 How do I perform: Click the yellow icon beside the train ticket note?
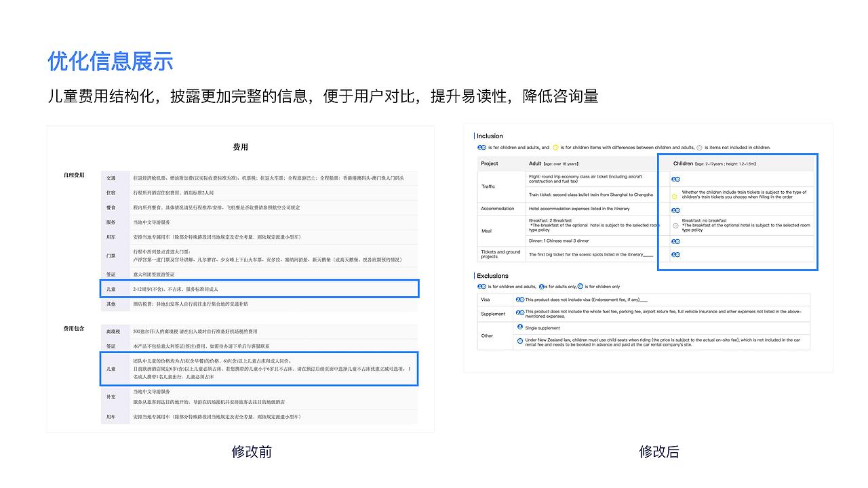(675, 197)
